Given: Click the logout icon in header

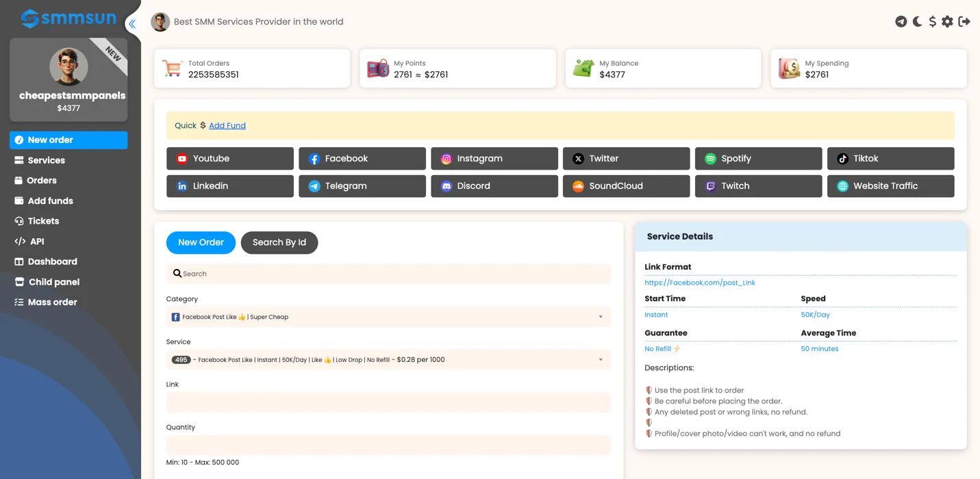Looking at the screenshot, I should (x=964, y=22).
